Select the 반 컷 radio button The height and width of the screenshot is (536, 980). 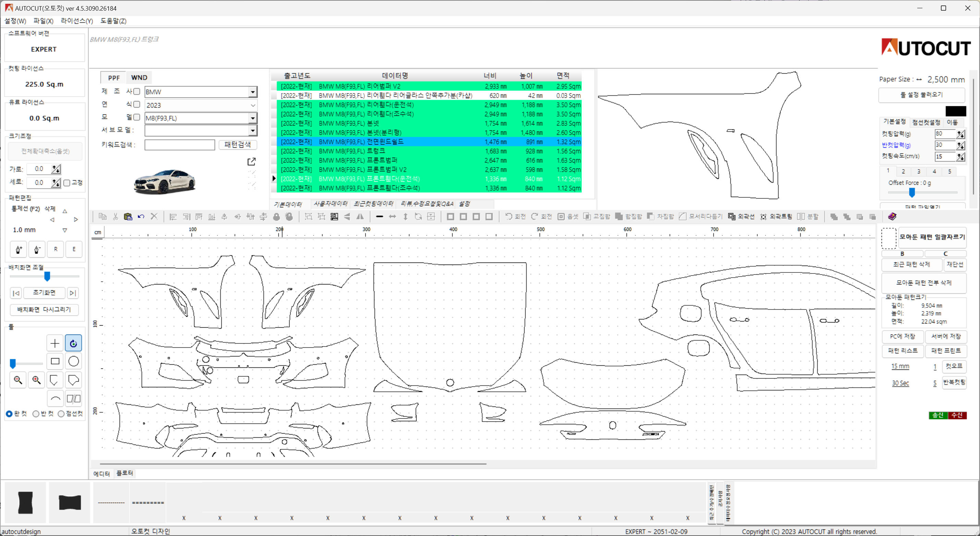[x=36, y=414]
